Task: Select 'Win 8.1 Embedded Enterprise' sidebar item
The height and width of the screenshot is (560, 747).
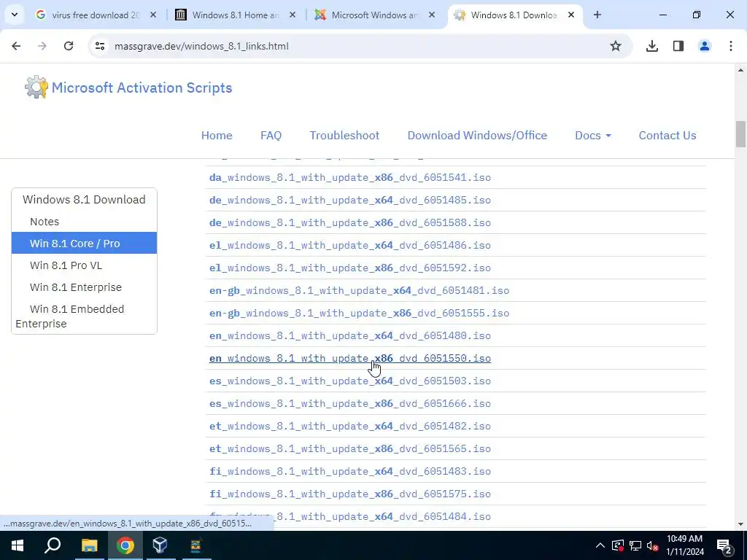Action: [69, 316]
